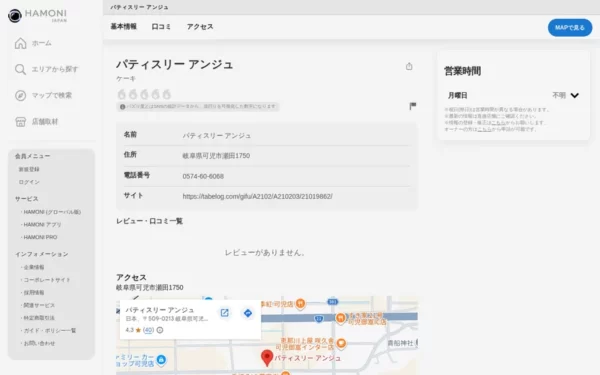Screen dimensions: 600x375
Task: Open the 特定商取引法 link
Action: click(39, 318)
